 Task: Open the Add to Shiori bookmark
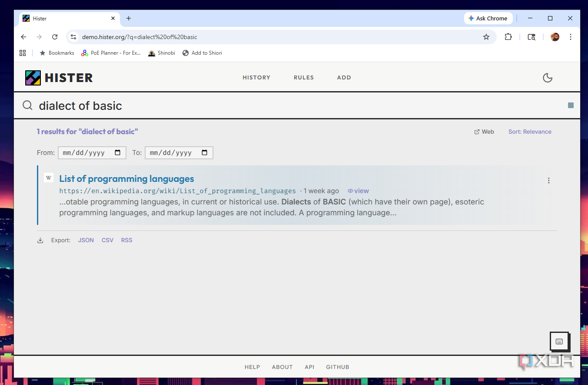tap(202, 53)
